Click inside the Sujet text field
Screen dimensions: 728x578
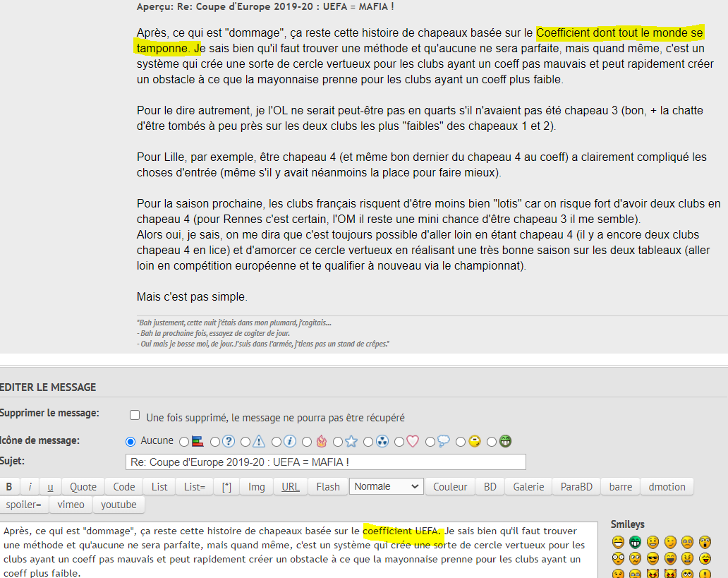coord(325,462)
